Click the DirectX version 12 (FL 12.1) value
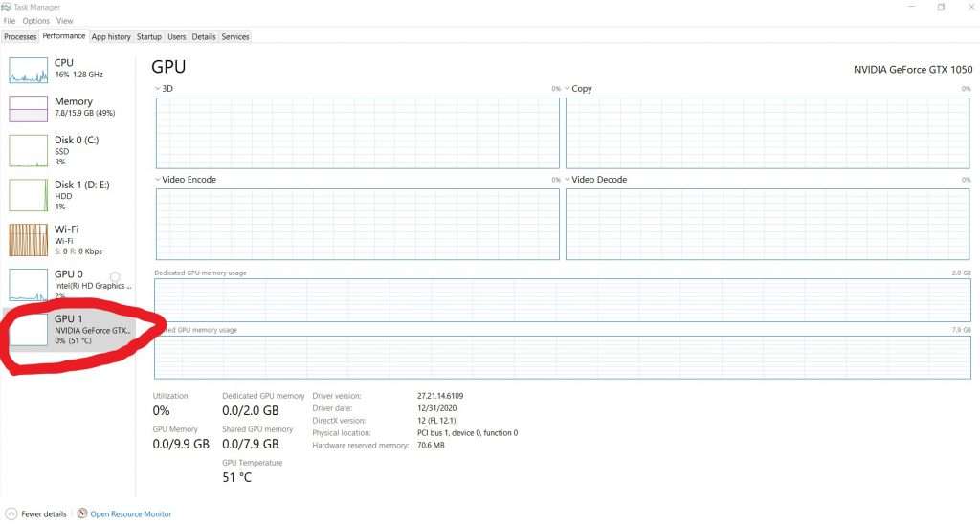980x524 pixels. click(436, 421)
